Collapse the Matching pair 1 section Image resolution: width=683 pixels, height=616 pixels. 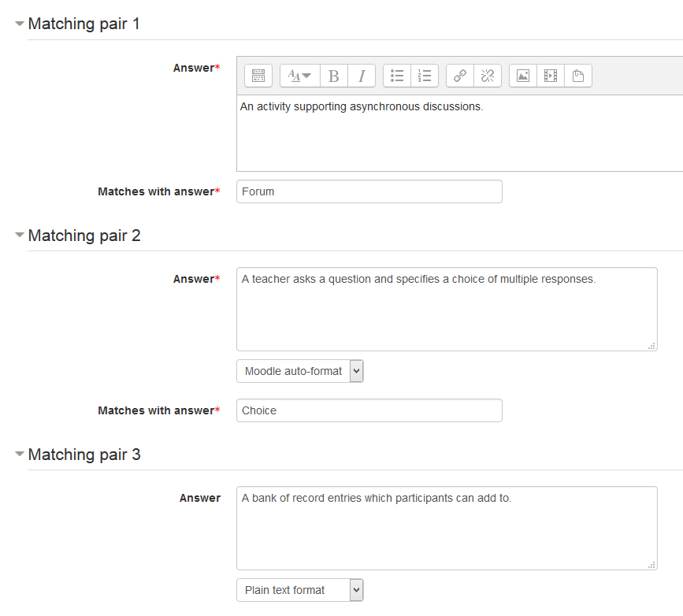pos(19,24)
